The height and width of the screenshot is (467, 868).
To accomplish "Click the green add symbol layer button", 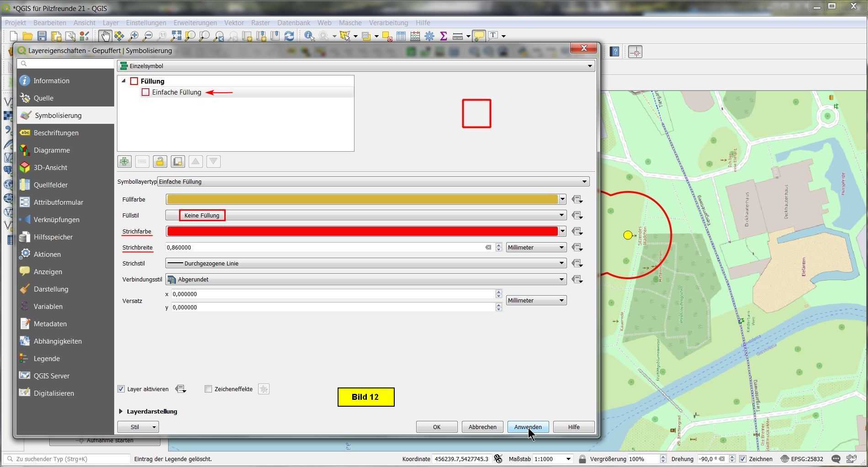I will 124,161.
